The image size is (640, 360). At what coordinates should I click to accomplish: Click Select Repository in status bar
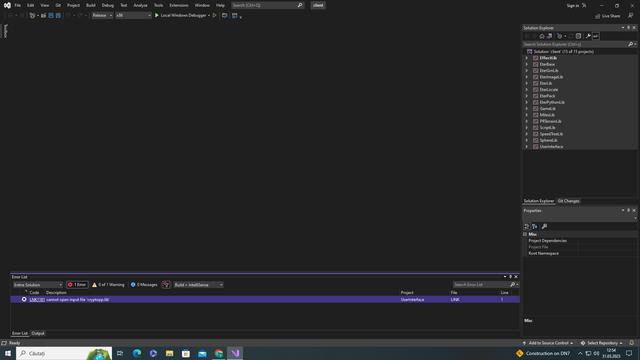pyautogui.click(x=602, y=343)
